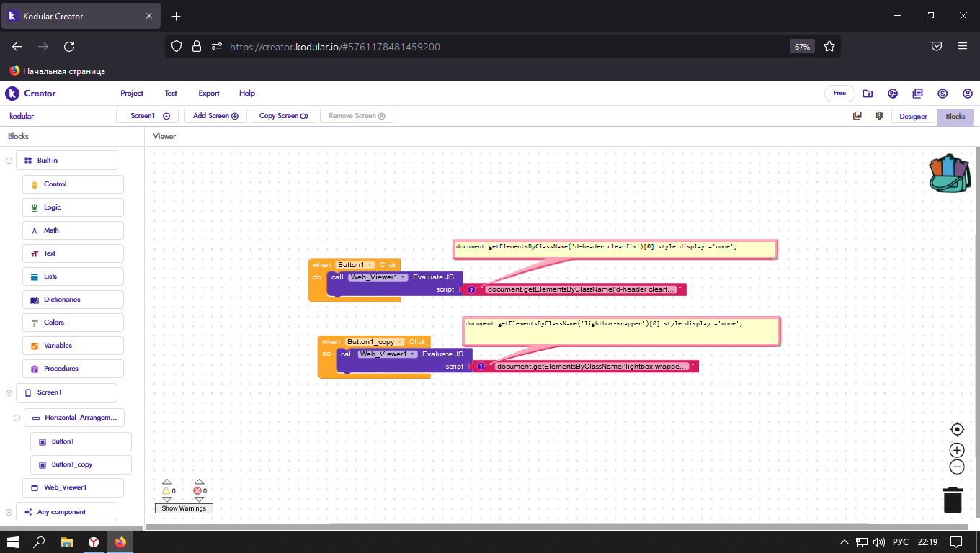Image resolution: width=980 pixels, height=553 pixels.
Task: Zoom in with the plus icon
Action: pyautogui.click(x=957, y=450)
